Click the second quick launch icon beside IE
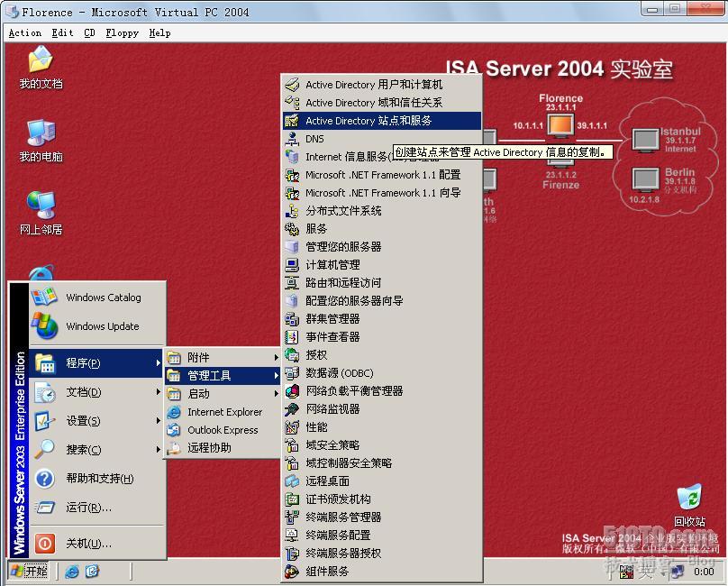The height and width of the screenshot is (586, 728). (92, 572)
